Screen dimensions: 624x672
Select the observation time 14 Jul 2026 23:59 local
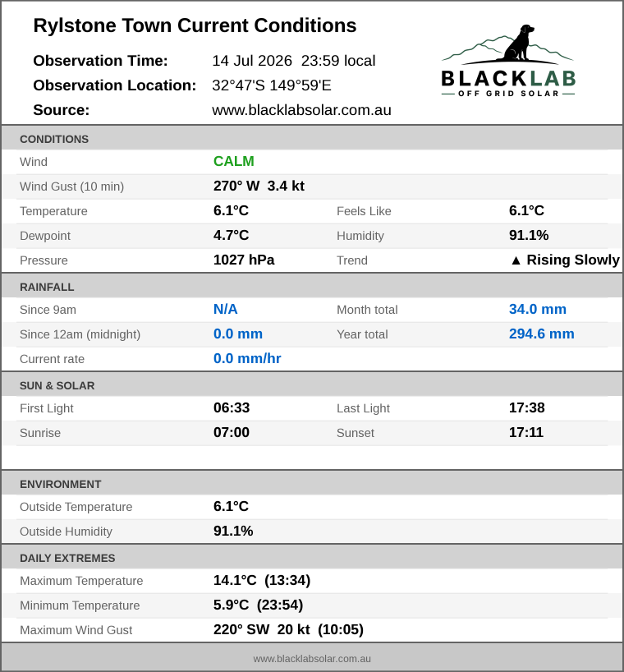coord(294,61)
